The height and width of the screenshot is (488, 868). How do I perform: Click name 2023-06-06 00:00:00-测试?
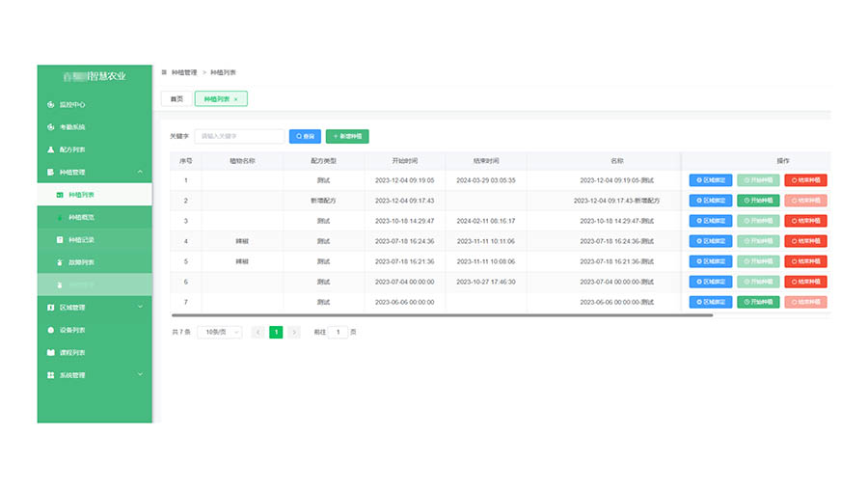(616, 302)
